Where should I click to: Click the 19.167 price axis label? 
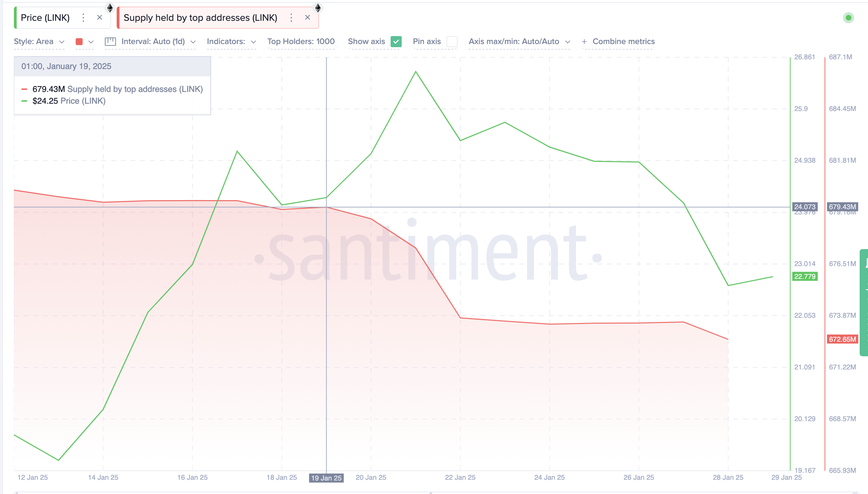tap(805, 470)
